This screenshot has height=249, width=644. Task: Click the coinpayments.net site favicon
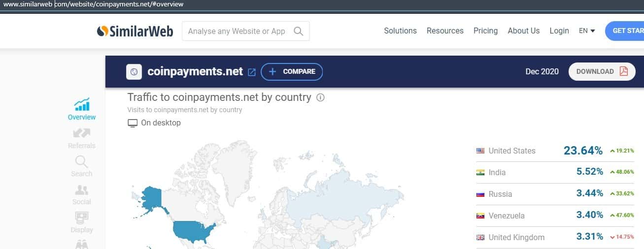point(134,72)
